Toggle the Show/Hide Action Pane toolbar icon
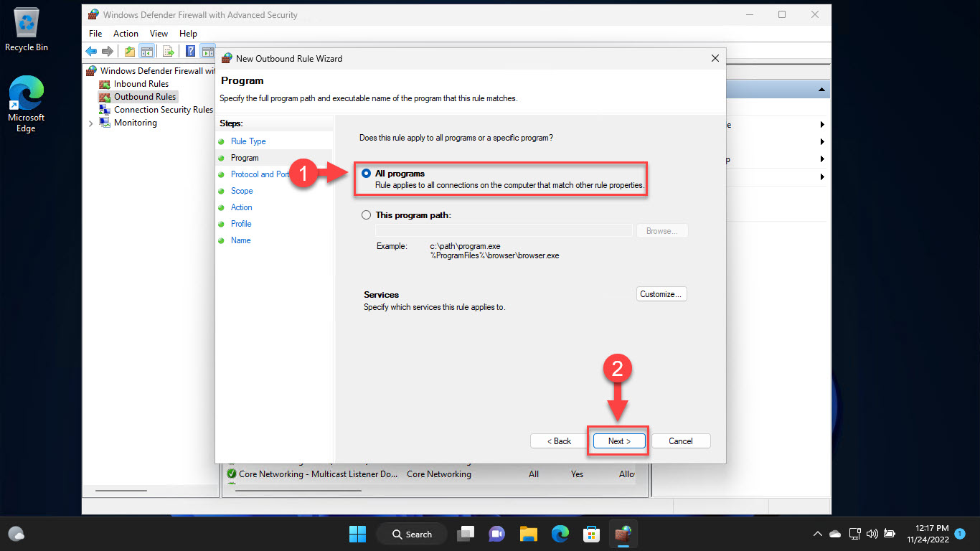This screenshot has width=980, height=551. click(209, 51)
